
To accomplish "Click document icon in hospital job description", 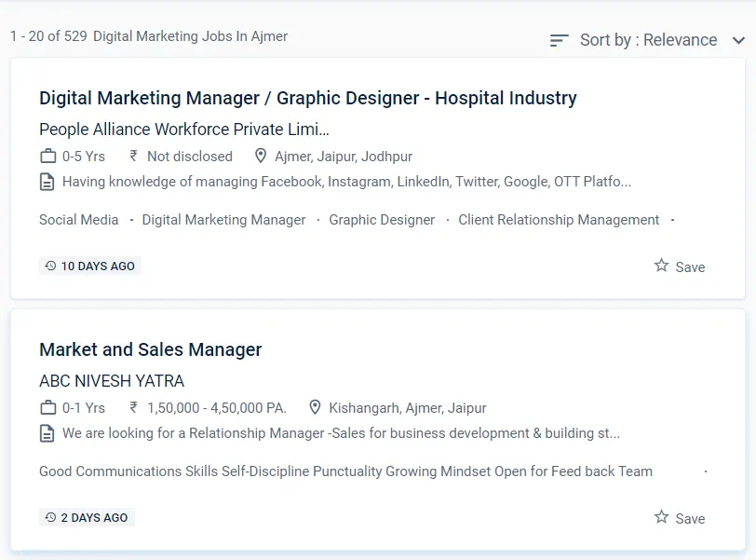I will click(x=47, y=182).
